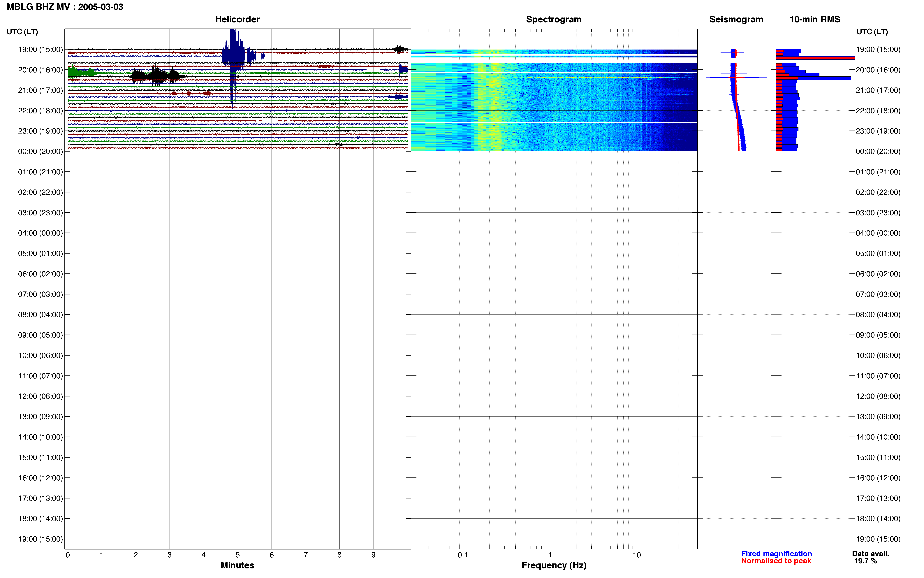Click the Minutes x-axis label

(237, 565)
